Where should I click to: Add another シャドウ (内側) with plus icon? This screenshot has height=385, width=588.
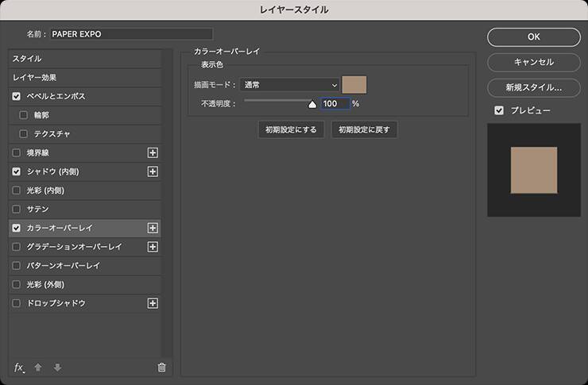point(153,171)
